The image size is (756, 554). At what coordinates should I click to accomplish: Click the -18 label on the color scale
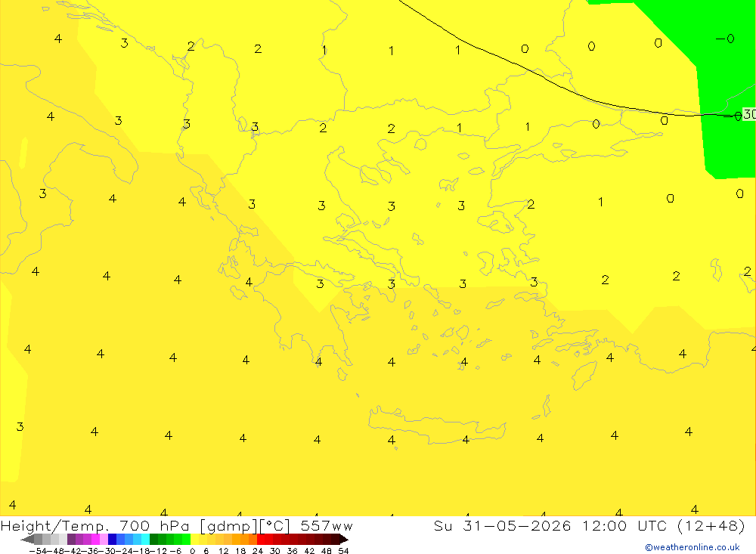(x=141, y=551)
